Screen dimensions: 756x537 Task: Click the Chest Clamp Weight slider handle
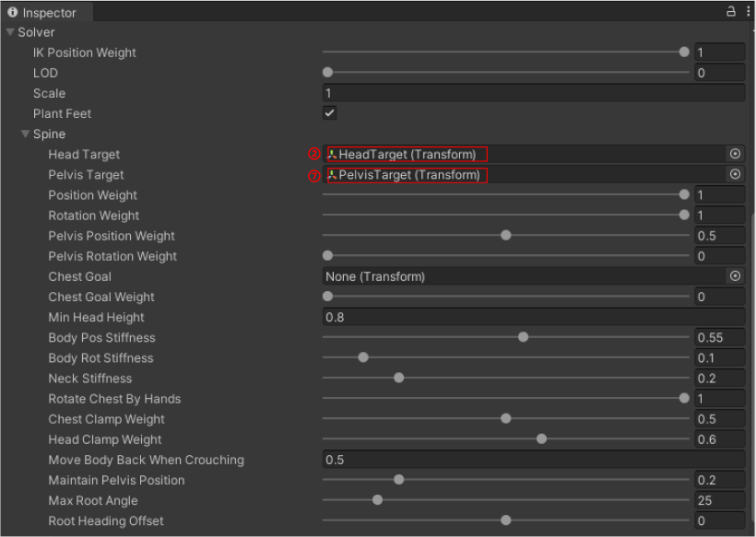506,418
